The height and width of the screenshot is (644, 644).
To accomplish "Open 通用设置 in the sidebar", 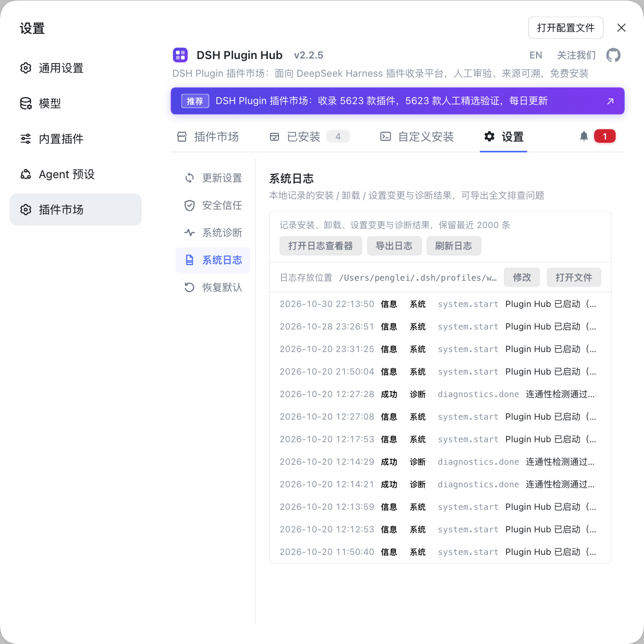I will click(76, 68).
